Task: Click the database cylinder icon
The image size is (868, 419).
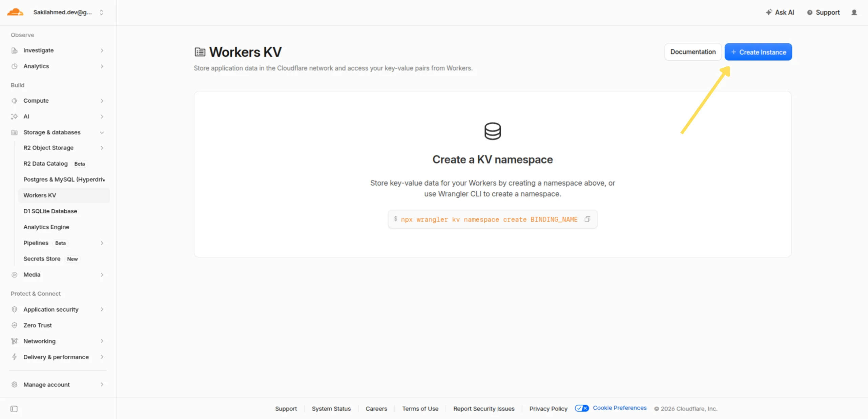Action: (x=492, y=131)
